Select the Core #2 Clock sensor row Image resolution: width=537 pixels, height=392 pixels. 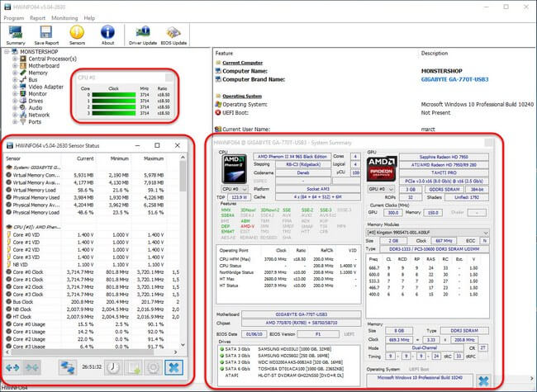(92, 287)
